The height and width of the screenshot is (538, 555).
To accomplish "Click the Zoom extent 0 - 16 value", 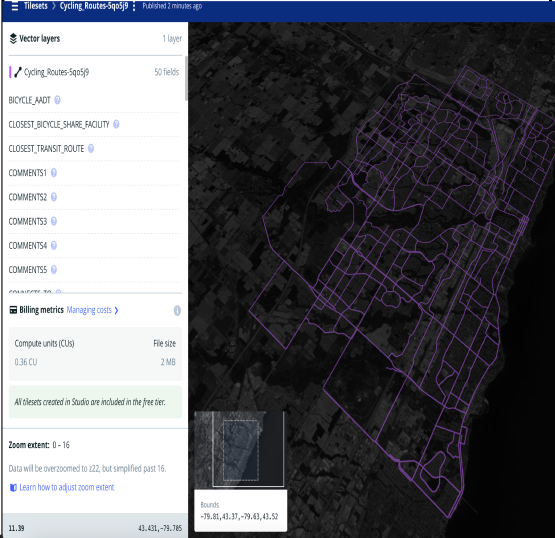I will 61,445.
